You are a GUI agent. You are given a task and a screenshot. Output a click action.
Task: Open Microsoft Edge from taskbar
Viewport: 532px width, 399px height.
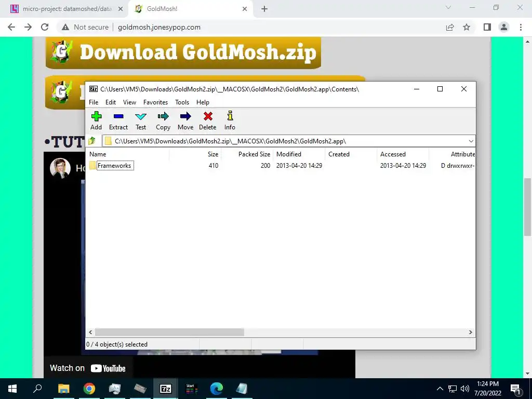(x=216, y=389)
